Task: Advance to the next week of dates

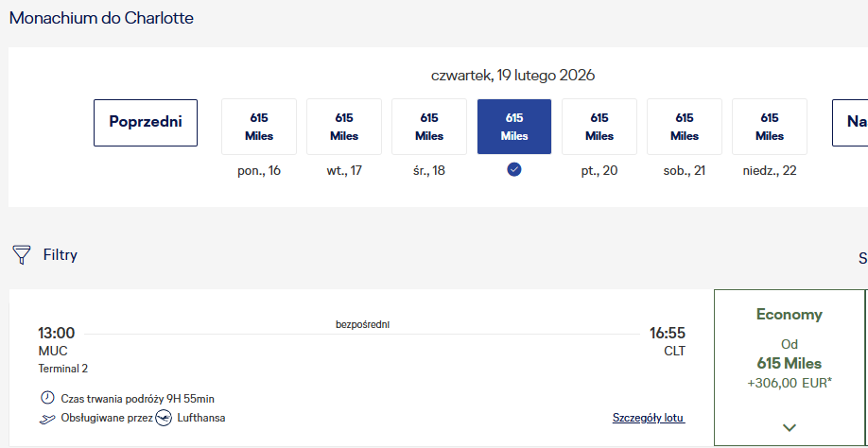Action: pyautogui.click(x=850, y=123)
